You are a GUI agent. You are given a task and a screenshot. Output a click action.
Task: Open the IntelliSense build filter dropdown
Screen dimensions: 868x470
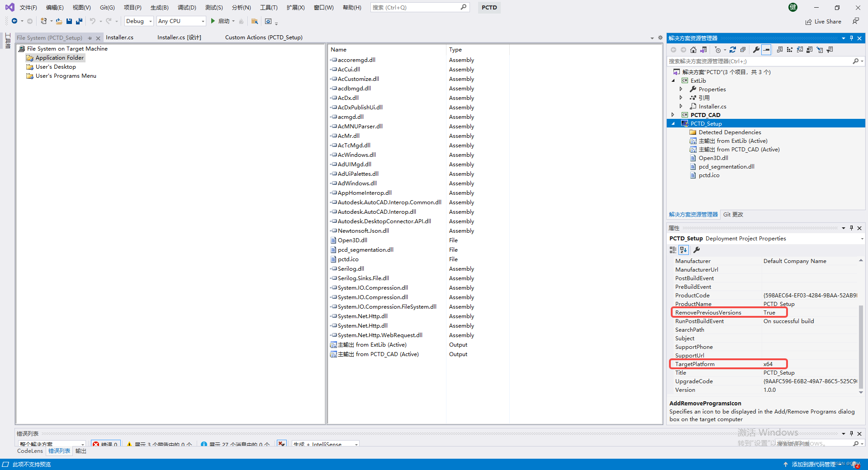click(326, 444)
